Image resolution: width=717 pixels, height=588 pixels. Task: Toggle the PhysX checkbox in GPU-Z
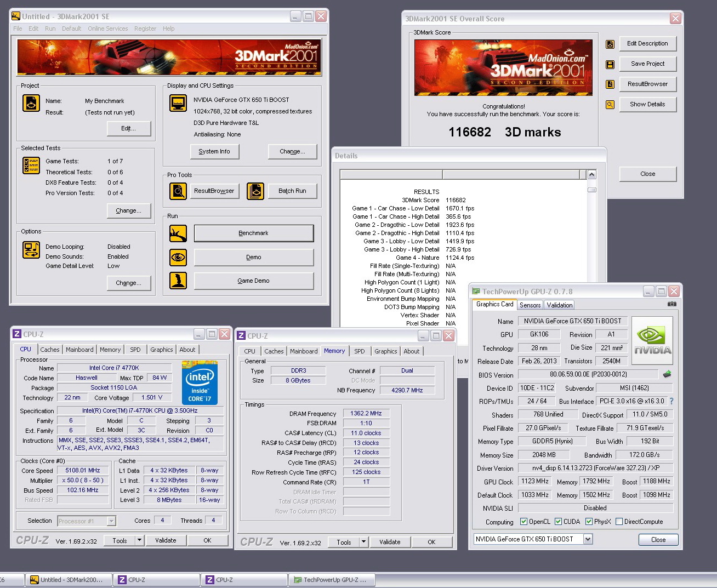[589, 522]
